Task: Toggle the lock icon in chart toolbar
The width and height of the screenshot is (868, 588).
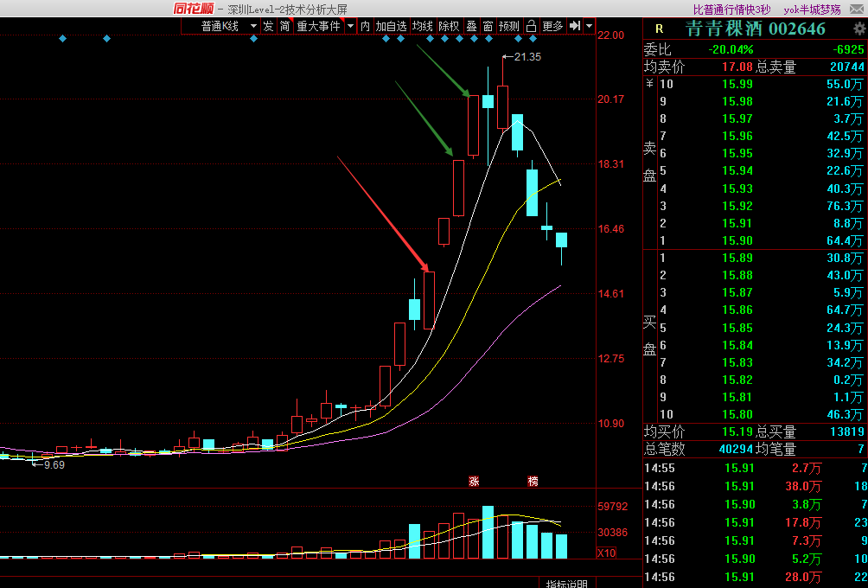Action: 531,26
